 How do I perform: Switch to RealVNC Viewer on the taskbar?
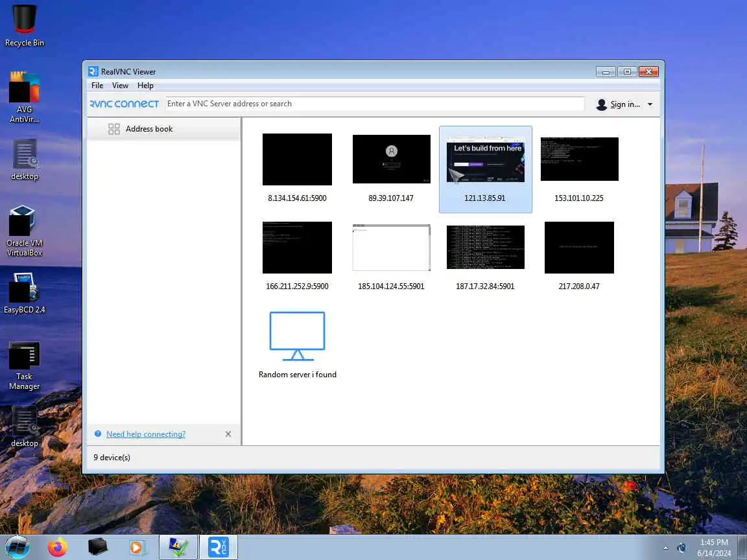click(x=218, y=548)
